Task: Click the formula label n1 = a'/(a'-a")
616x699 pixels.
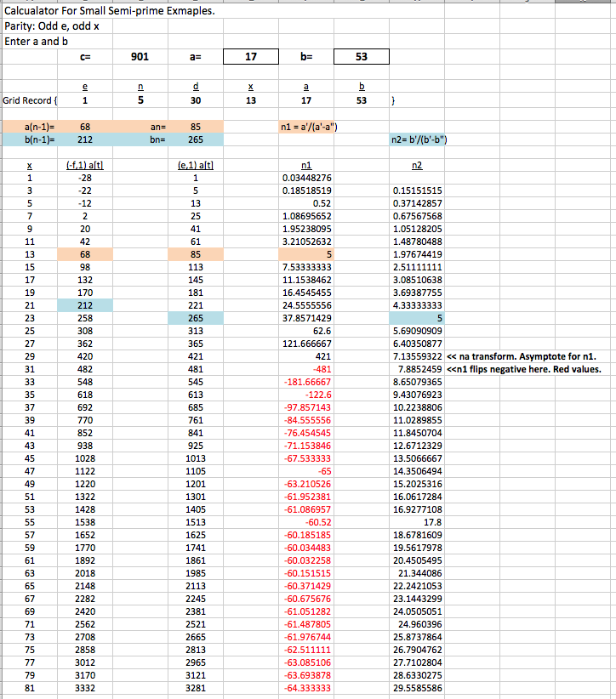Action: click(x=309, y=127)
